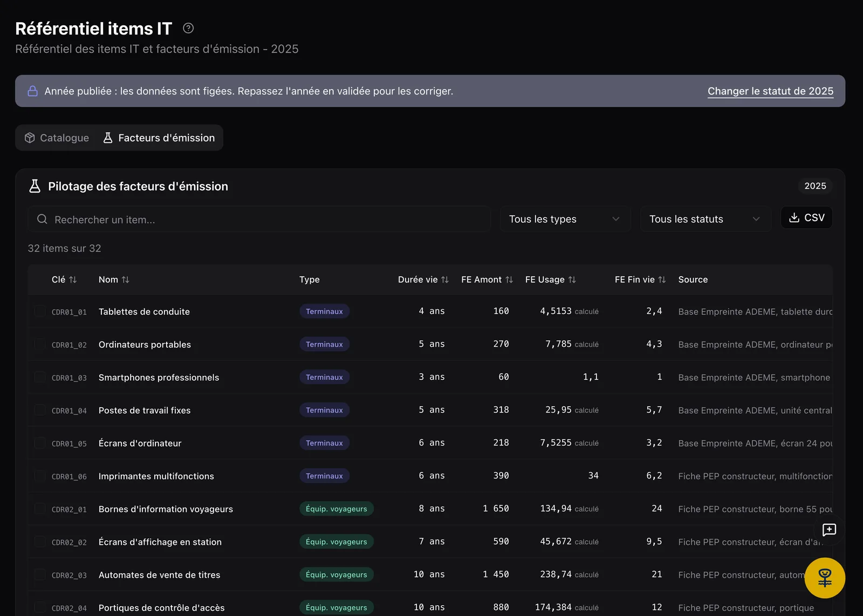Select the CDR01_04 row checkbox
This screenshot has width=863, height=616.
[x=40, y=410]
